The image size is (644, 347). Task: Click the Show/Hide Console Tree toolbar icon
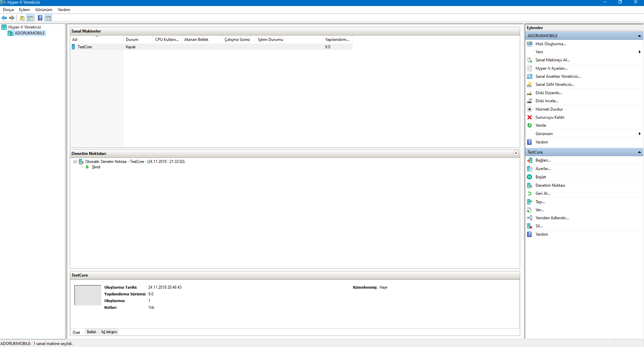30,18
